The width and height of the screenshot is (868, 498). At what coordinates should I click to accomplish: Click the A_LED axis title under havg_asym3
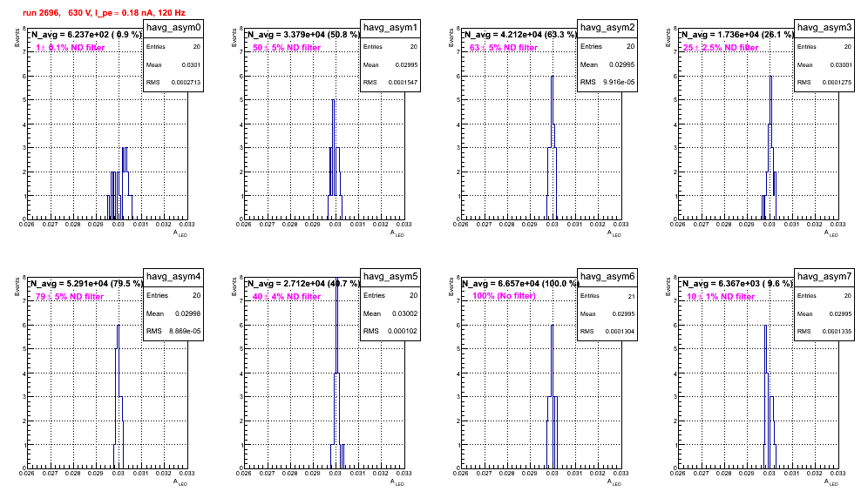[x=831, y=233]
